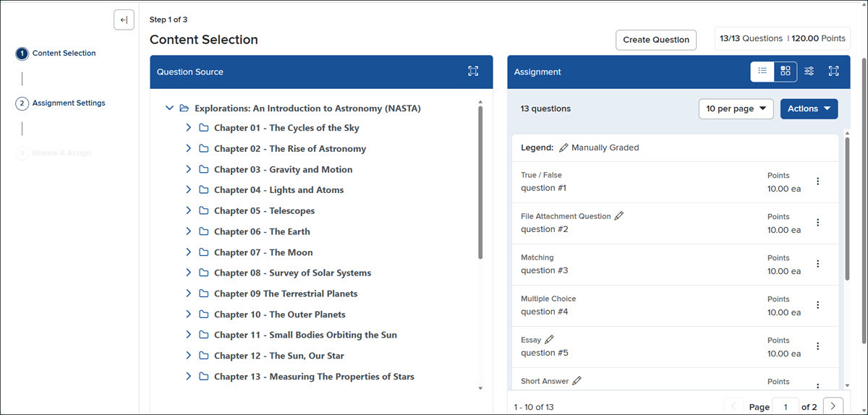The width and height of the screenshot is (868, 415).
Task: Switch Assignment to list view
Action: (x=762, y=71)
